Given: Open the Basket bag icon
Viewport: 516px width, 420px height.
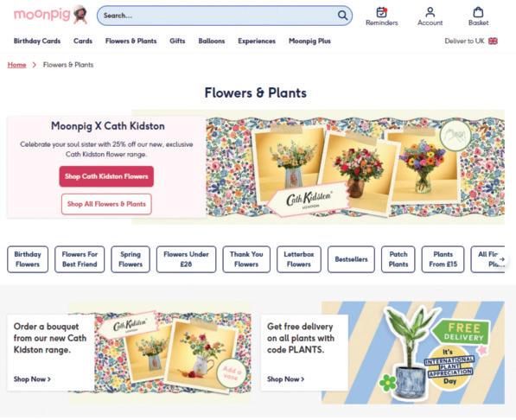Looking at the screenshot, I should click(478, 12).
